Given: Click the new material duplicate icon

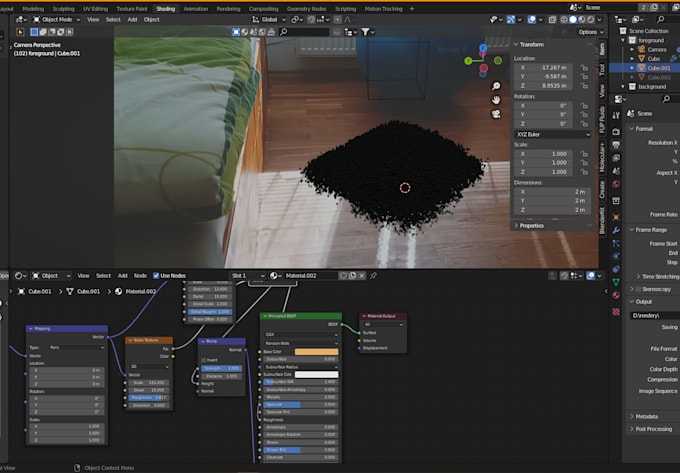Looking at the screenshot, I should [x=353, y=275].
